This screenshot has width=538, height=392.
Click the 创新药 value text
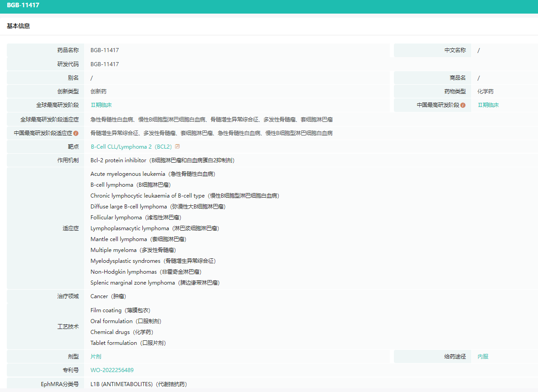pos(98,92)
